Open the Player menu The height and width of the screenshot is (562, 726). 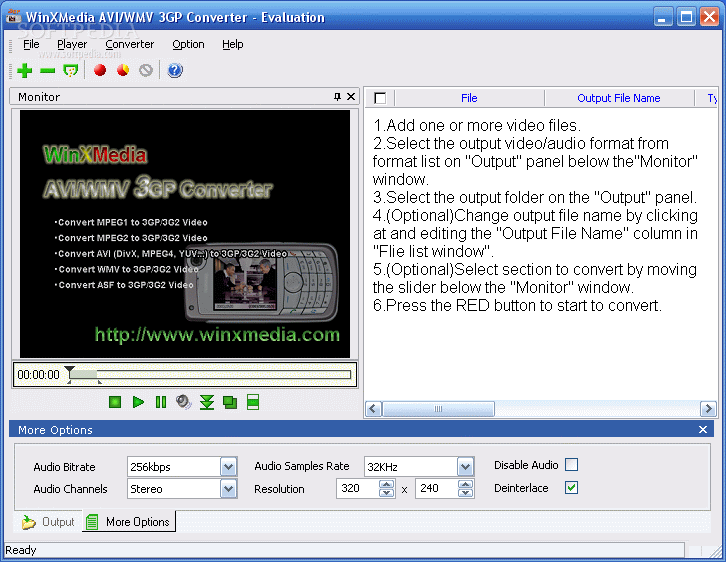72,44
